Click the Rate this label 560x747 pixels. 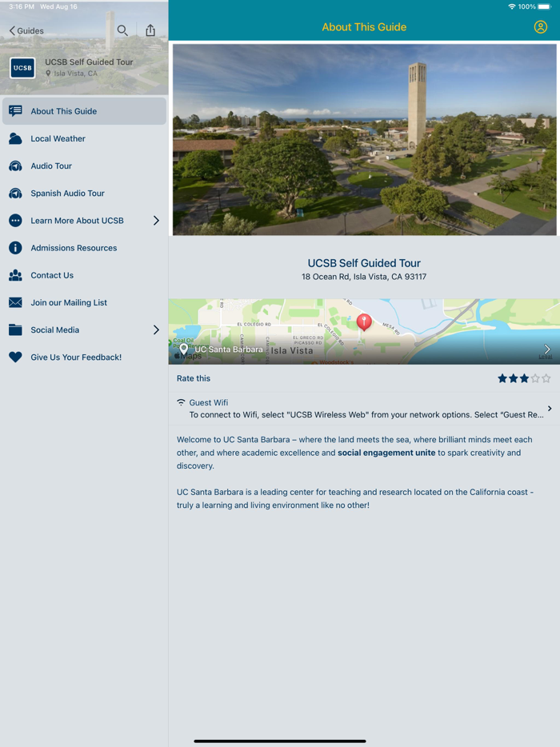point(194,378)
